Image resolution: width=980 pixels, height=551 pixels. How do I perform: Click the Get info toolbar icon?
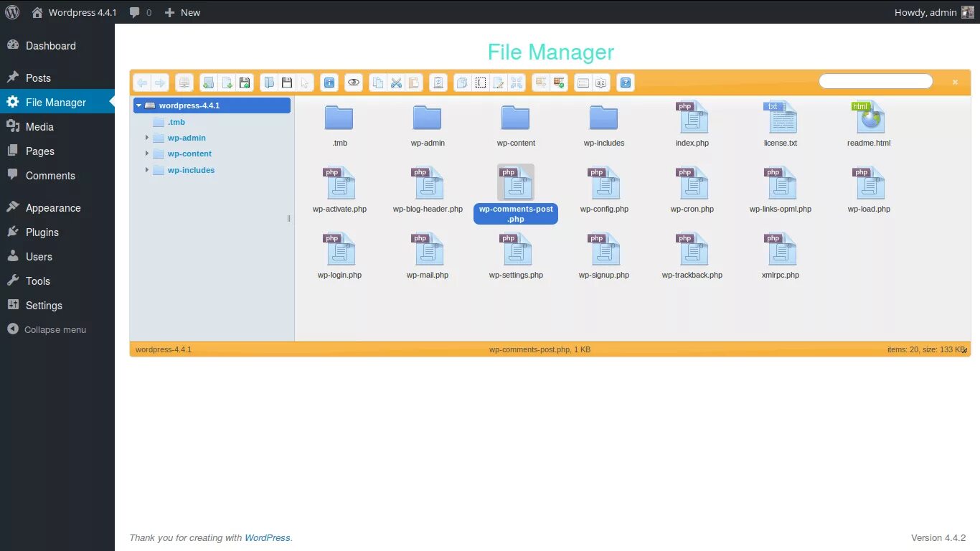pyautogui.click(x=329, y=83)
